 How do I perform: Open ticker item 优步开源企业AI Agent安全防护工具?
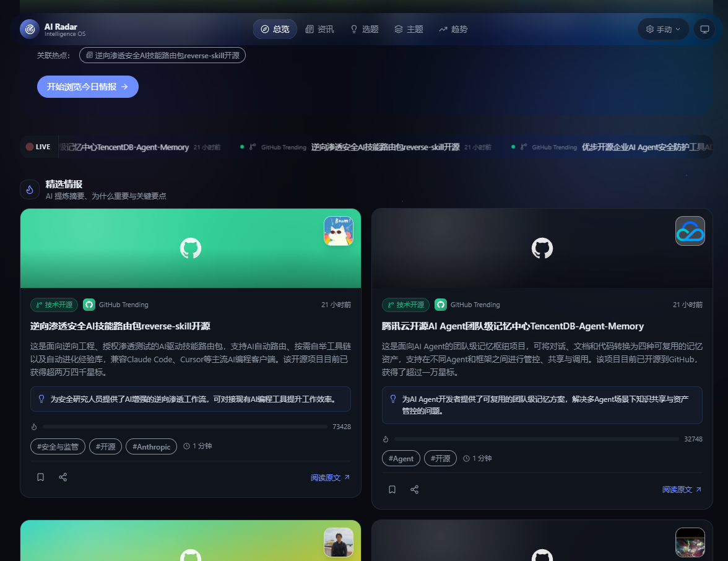click(647, 147)
